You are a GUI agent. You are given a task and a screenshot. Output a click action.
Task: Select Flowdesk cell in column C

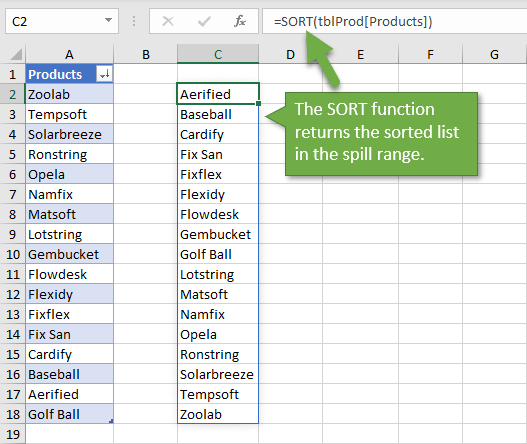click(218, 214)
